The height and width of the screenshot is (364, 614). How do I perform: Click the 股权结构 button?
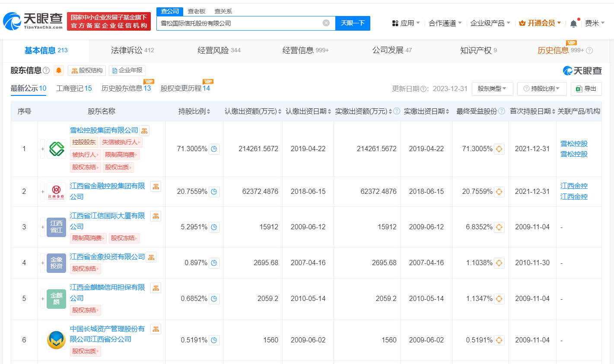(87, 70)
